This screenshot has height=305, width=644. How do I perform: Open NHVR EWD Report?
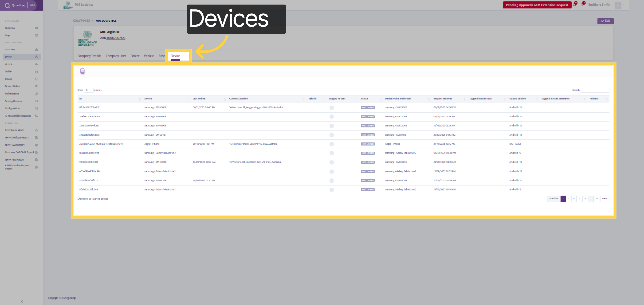[21, 145]
